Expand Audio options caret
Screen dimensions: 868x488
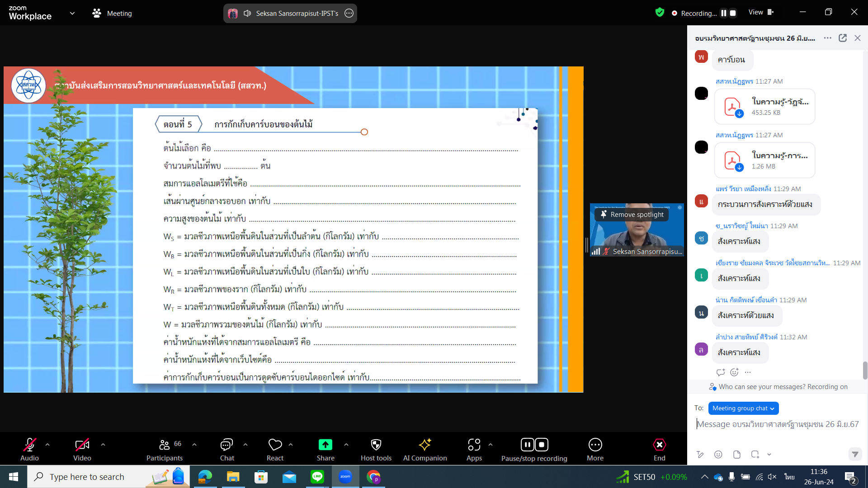[47, 445]
